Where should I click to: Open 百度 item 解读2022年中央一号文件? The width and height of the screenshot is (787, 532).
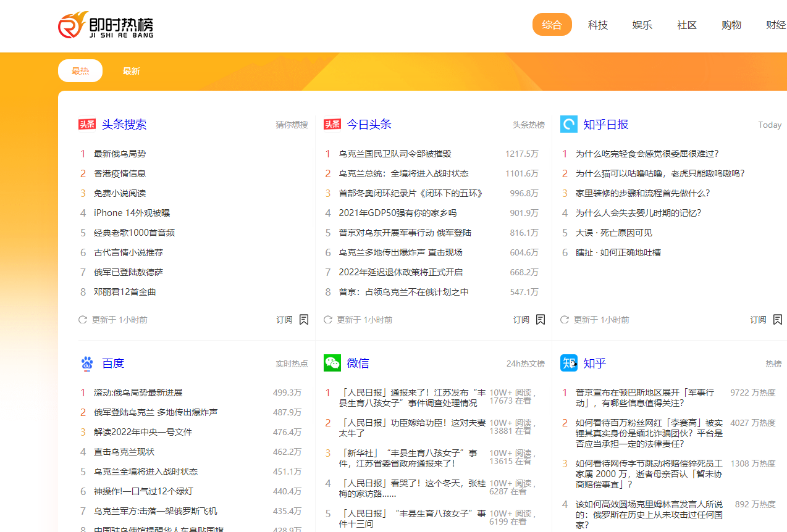click(x=143, y=432)
